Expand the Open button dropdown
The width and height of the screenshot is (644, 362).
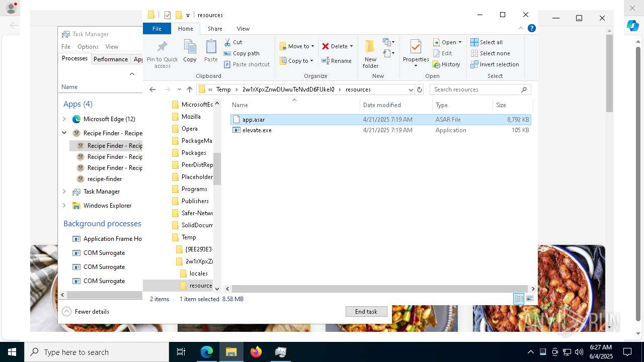pyautogui.click(x=460, y=42)
